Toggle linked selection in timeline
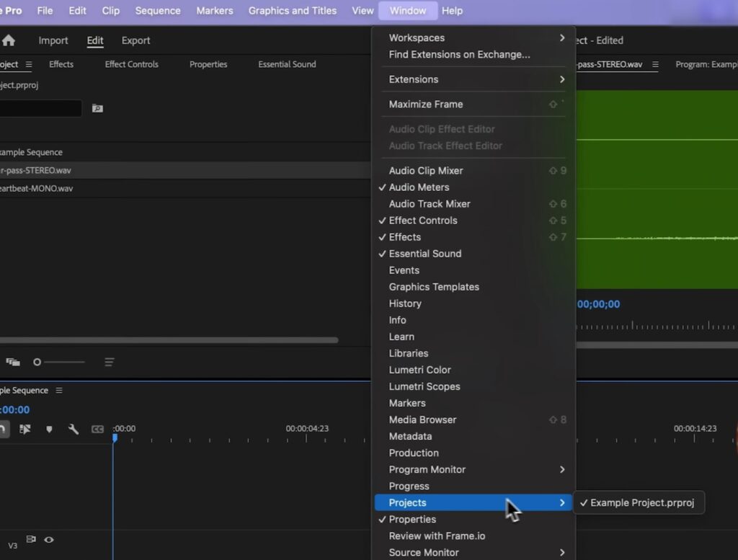This screenshot has height=560, width=738. click(x=25, y=429)
